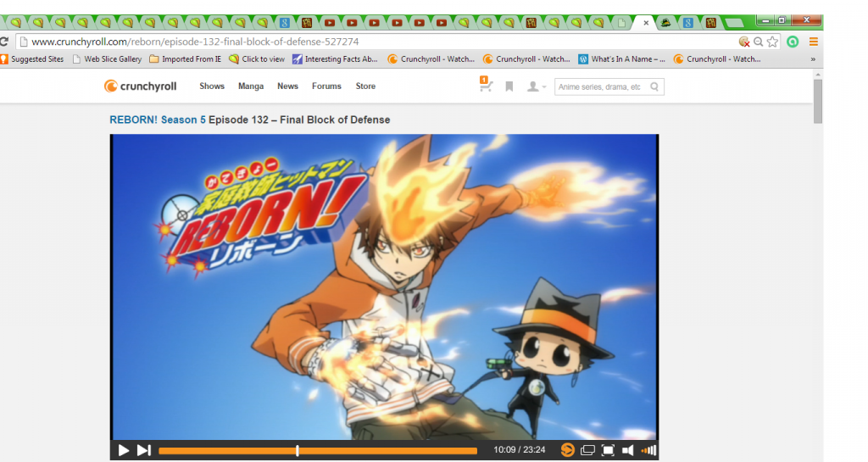The image size is (868, 462).
Task: Open the Manga section
Action: pos(251,86)
